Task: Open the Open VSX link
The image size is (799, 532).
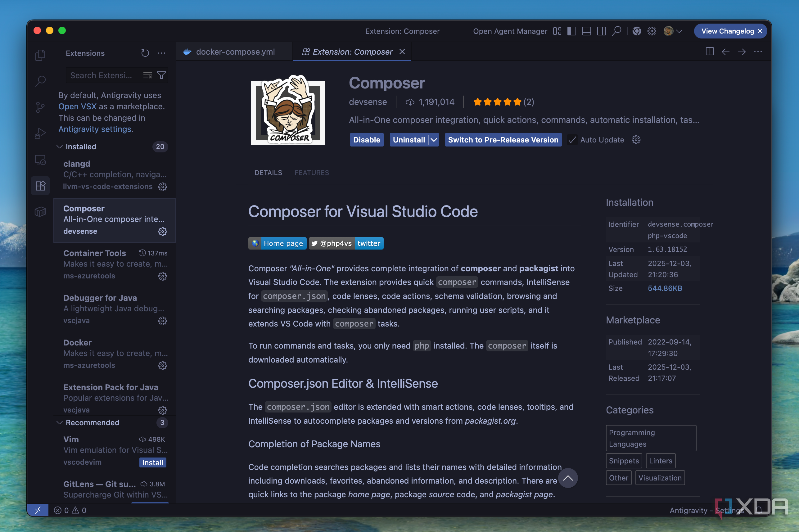Action: point(77,106)
